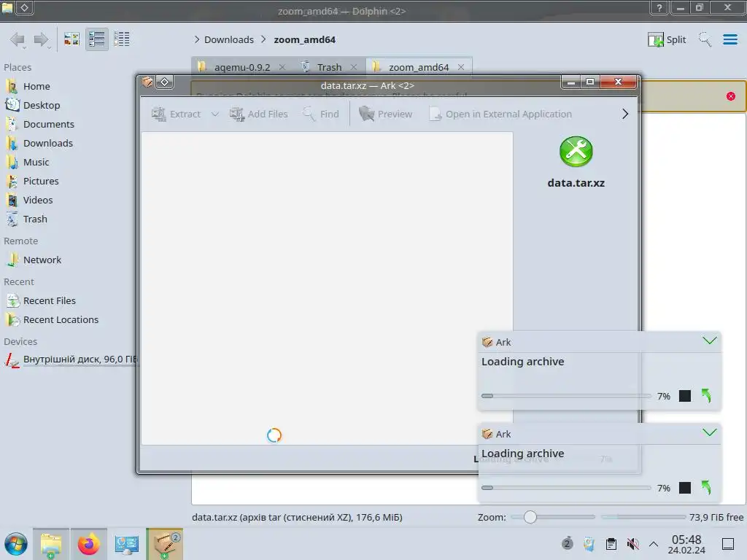Viewport: 747px width, 560px height.
Task: Go back in Dolphin navigation
Action: [18, 39]
